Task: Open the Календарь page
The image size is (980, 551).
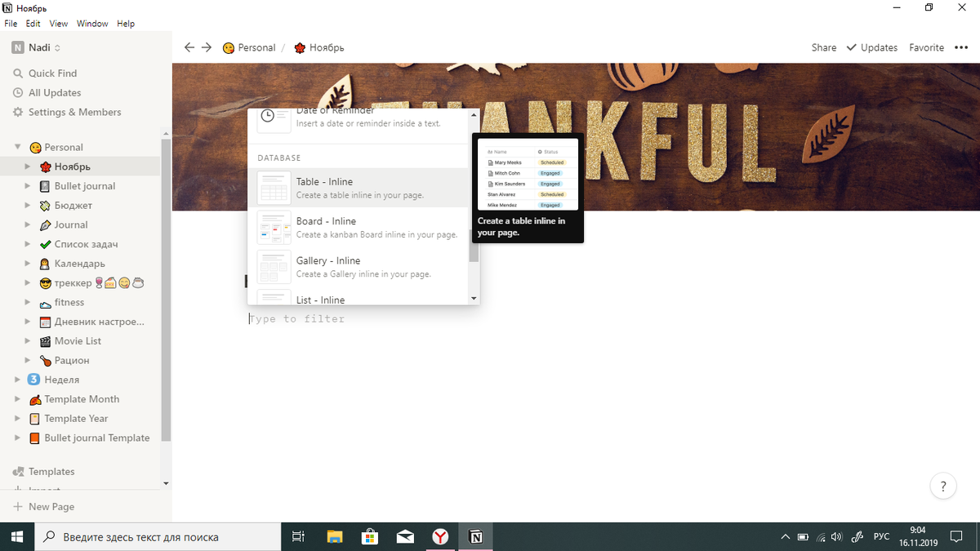Action: click(x=80, y=264)
